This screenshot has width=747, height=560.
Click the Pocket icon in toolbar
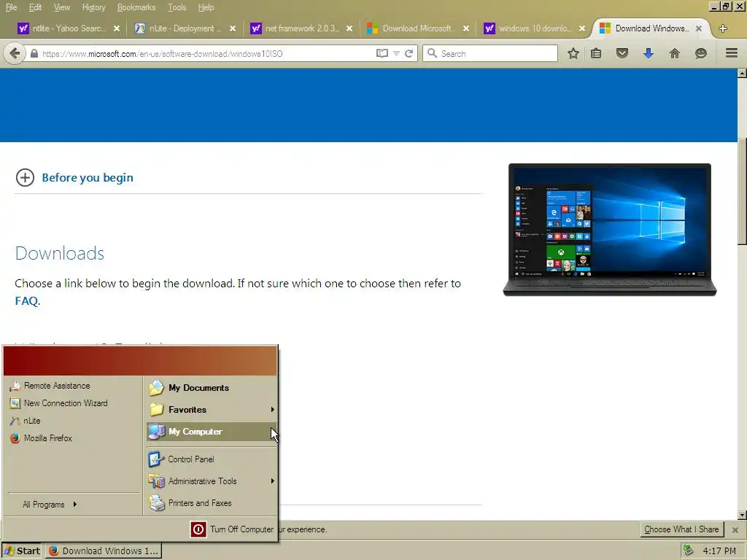[x=622, y=53]
